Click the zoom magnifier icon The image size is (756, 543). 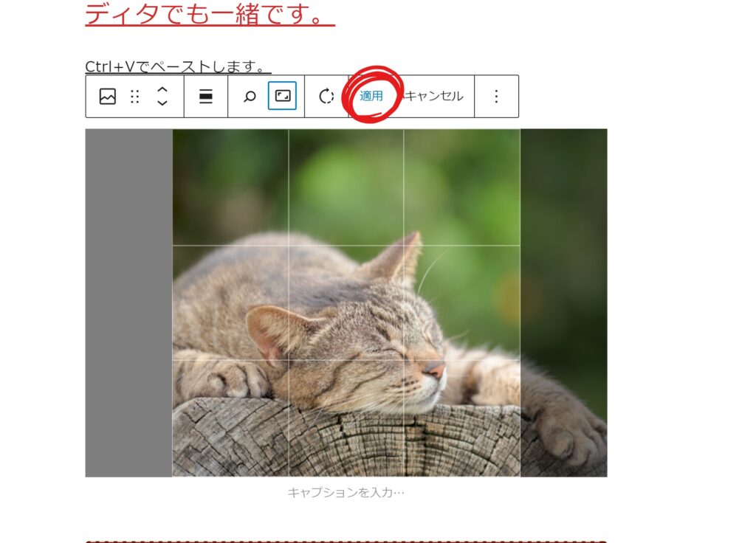coord(250,97)
